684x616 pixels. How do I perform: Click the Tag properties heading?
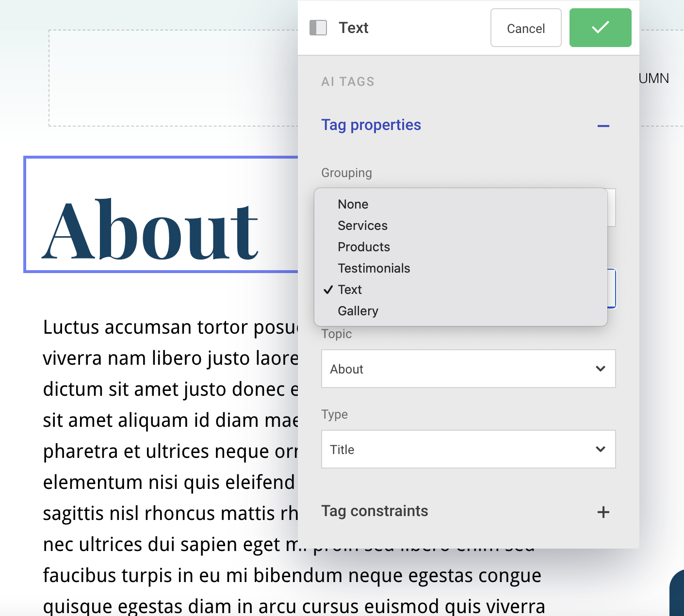point(371,125)
